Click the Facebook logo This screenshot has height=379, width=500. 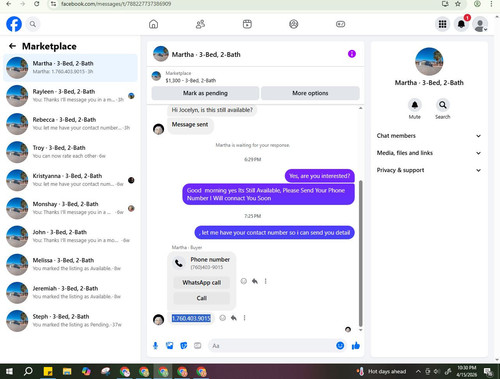(14, 24)
